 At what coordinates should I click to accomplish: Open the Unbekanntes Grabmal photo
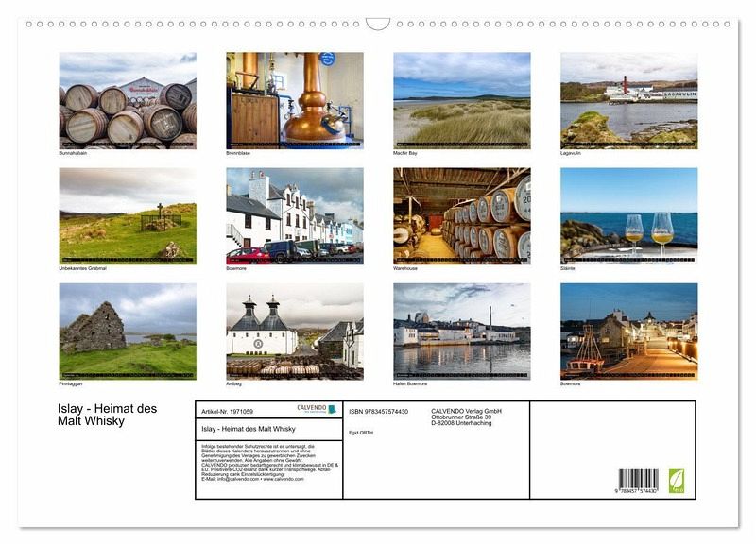(x=128, y=216)
